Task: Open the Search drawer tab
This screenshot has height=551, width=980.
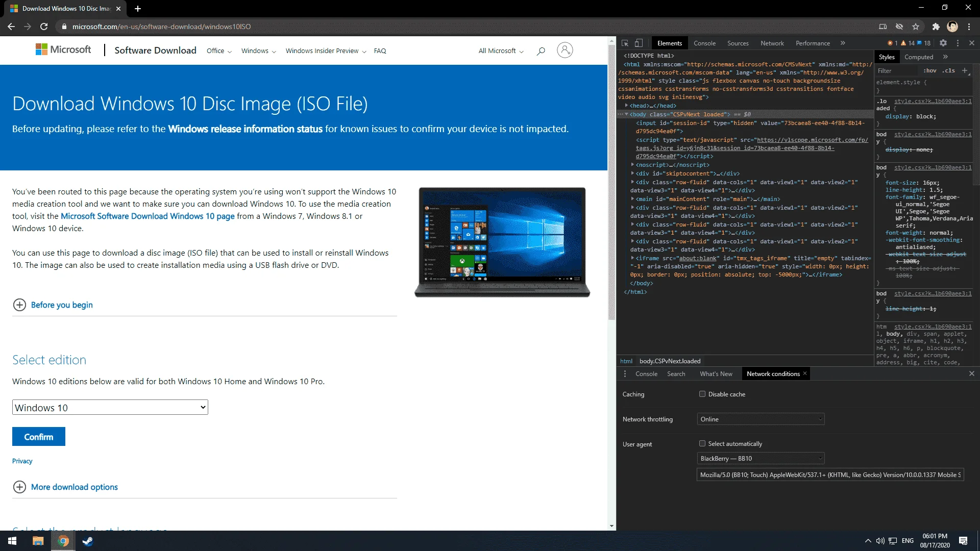Action: (x=676, y=374)
